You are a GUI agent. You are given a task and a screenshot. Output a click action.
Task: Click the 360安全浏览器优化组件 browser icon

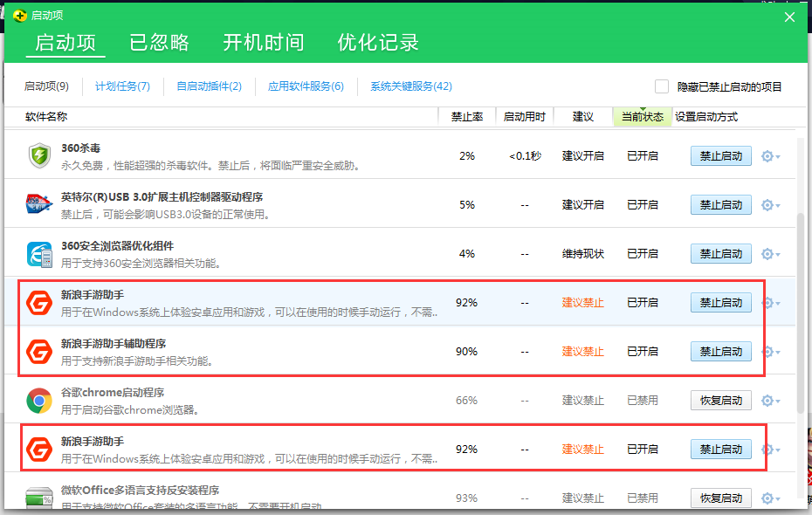click(39, 252)
